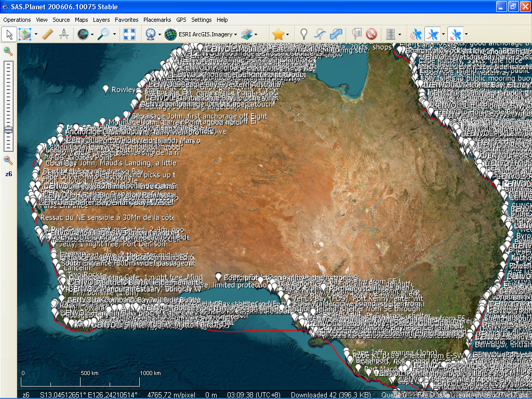The height and width of the screenshot is (399, 532).
Task: Open the GPS track dropdown arrow
Action: (444, 34)
